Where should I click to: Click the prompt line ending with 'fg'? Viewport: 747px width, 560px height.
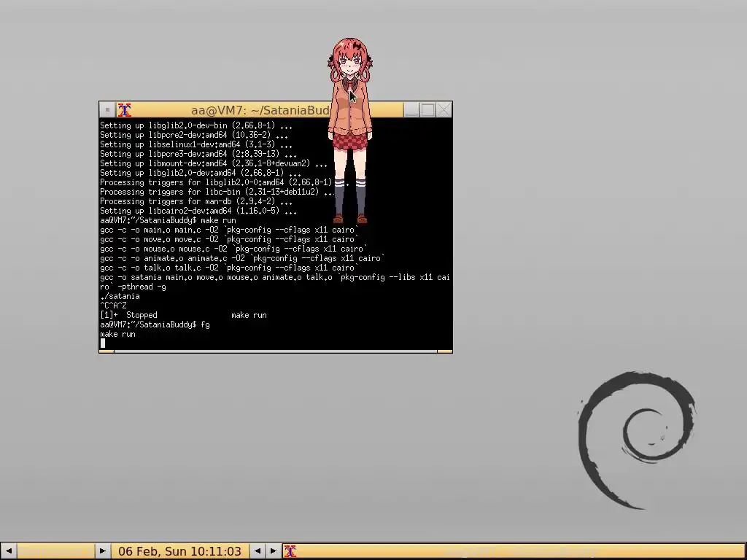pyautogui.click(x=155, y=324)
